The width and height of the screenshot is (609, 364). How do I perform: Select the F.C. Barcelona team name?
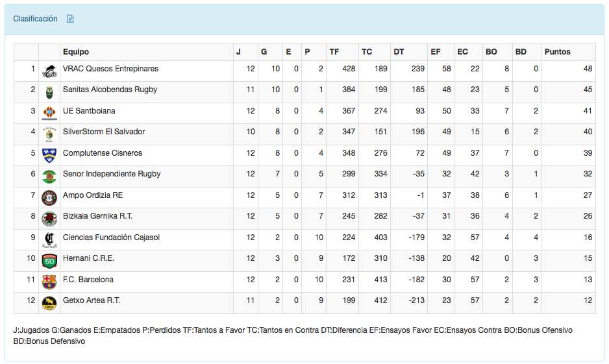coord(88,280)
